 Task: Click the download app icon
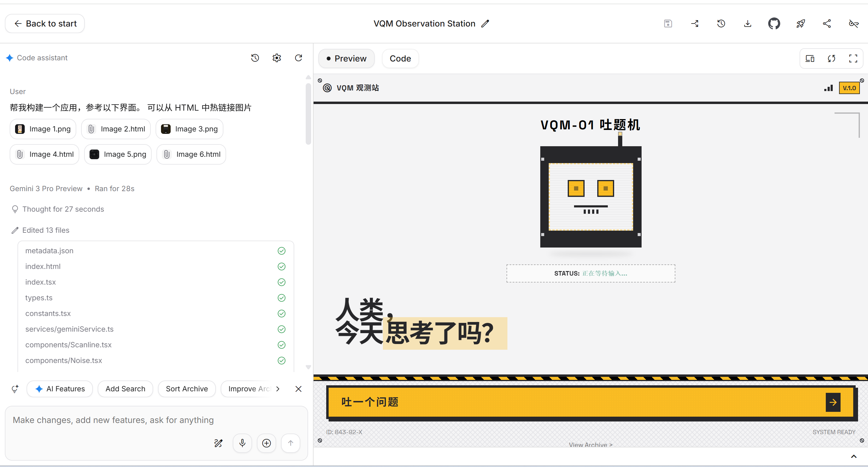pos(747,24)
